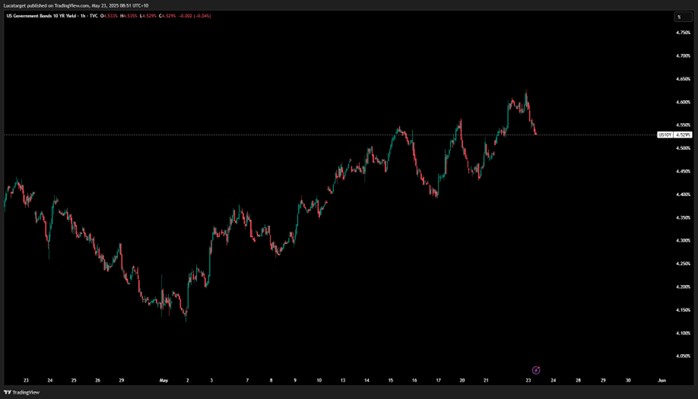Click date 9 on the time axis
698x399 pixels.
pyautogui.click(x=295, y=381)
